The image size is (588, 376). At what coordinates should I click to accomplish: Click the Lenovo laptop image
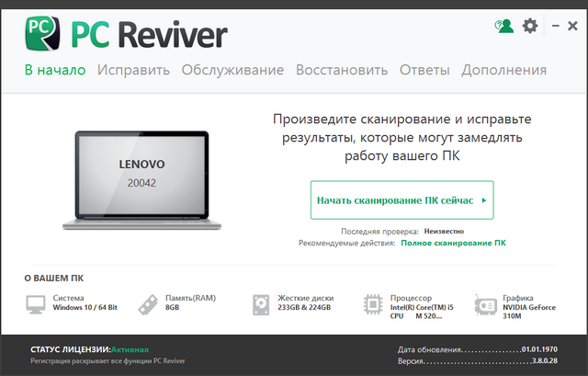[x=141, y=181]
